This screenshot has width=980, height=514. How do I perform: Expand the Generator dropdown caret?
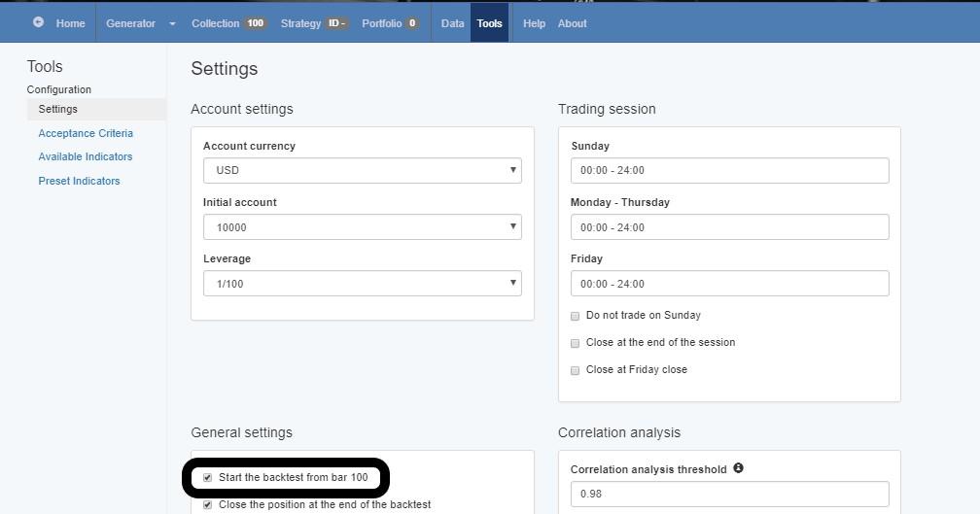click(x=172, y=23)
